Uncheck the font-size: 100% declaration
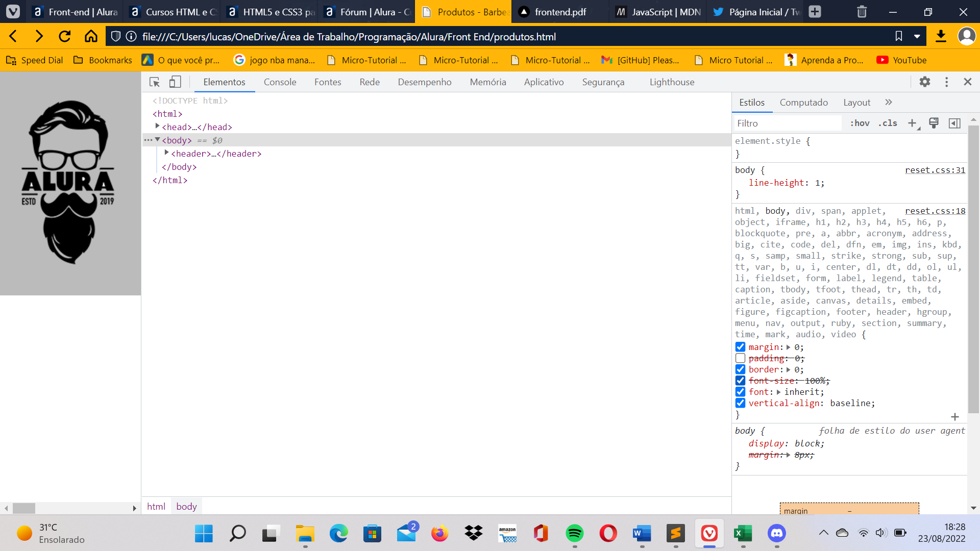This screenshot has height=551, width=980. (740, 381)
